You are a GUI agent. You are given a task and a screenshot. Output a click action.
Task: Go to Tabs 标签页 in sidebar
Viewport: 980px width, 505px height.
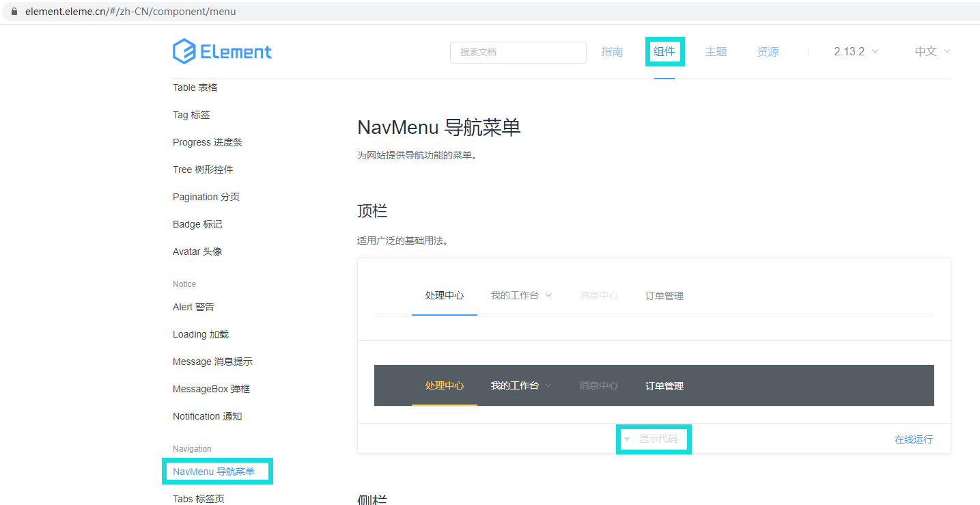(x=198, y=499)
